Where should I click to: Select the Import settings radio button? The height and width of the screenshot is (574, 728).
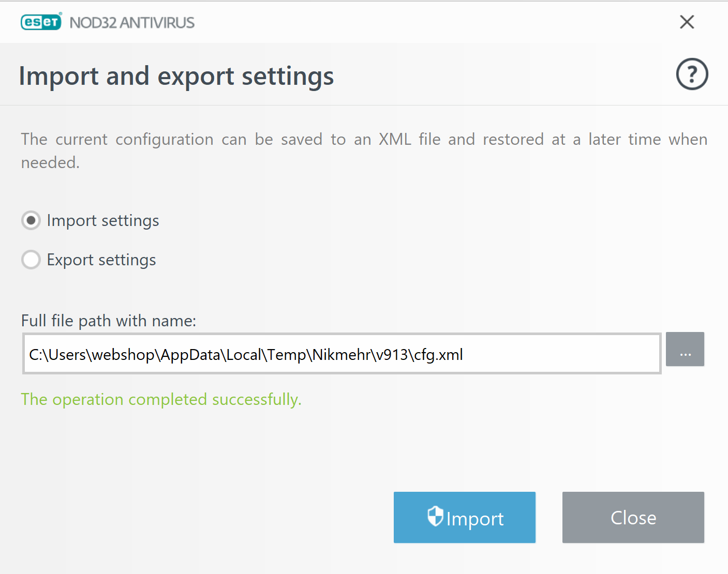31,220
